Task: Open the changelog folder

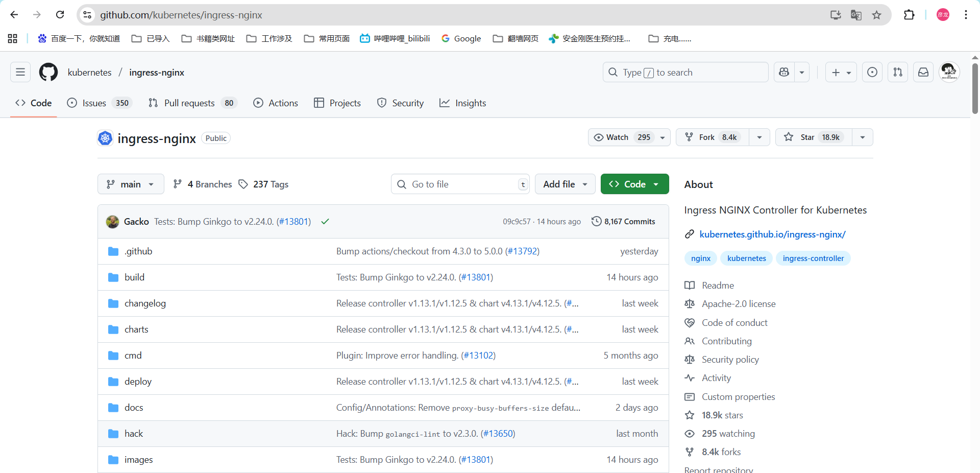Action: click(145, 303)
